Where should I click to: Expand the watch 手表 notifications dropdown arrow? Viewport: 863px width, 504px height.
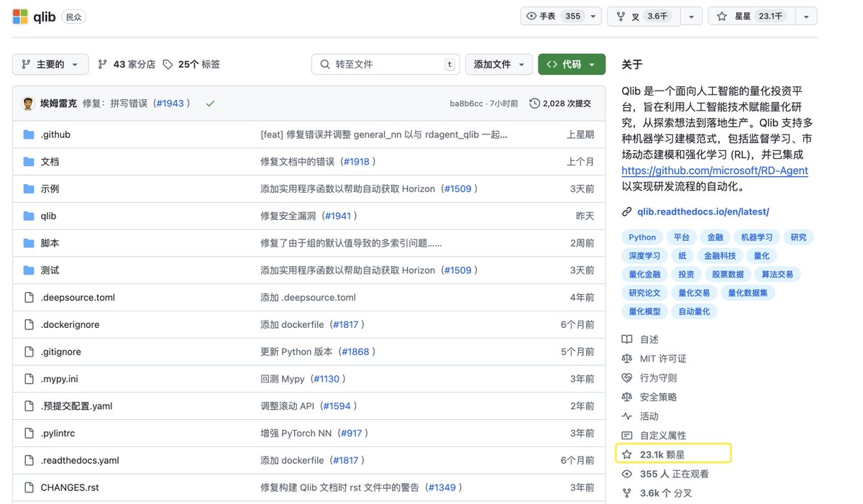(x=594, y=17)
